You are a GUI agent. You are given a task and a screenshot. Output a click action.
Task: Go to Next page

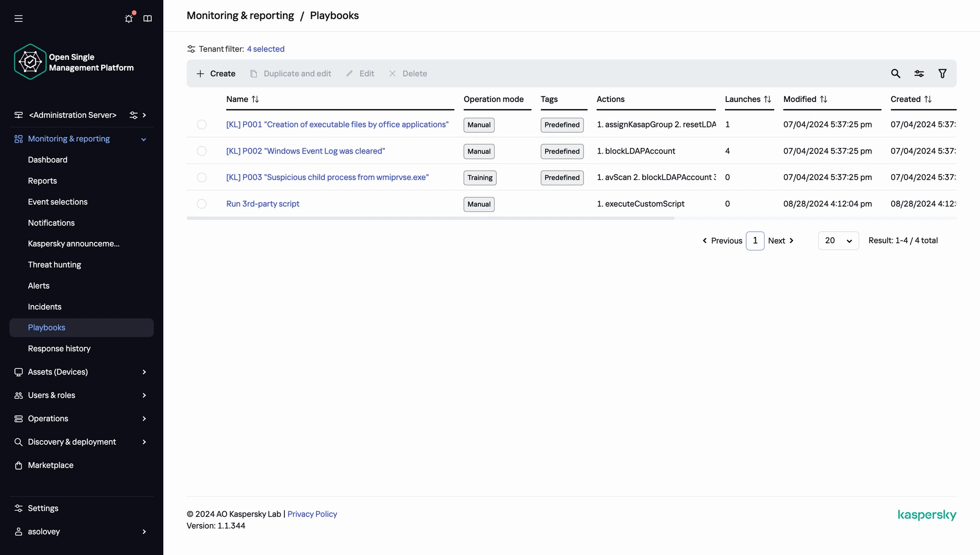pos(781,241)
